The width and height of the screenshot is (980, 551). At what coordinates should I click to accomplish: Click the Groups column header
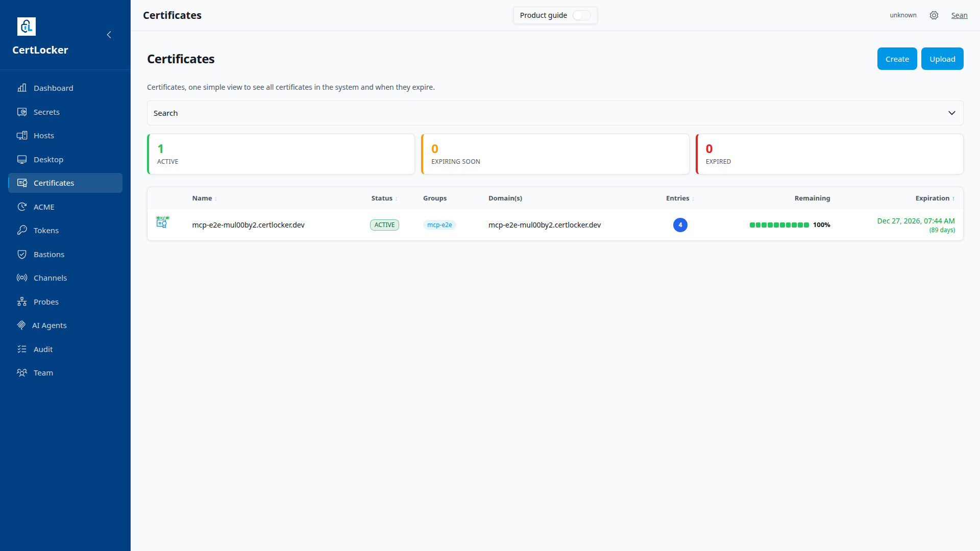coord(435,198)
